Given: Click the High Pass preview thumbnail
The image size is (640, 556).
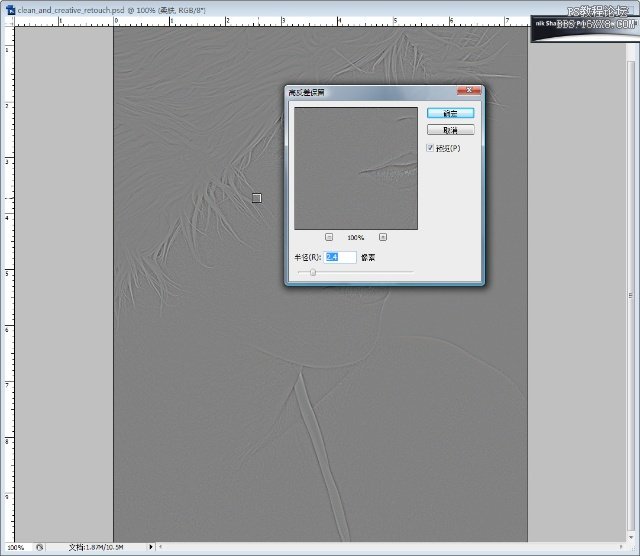Looking at the screenshot, I should coord(356,168).
